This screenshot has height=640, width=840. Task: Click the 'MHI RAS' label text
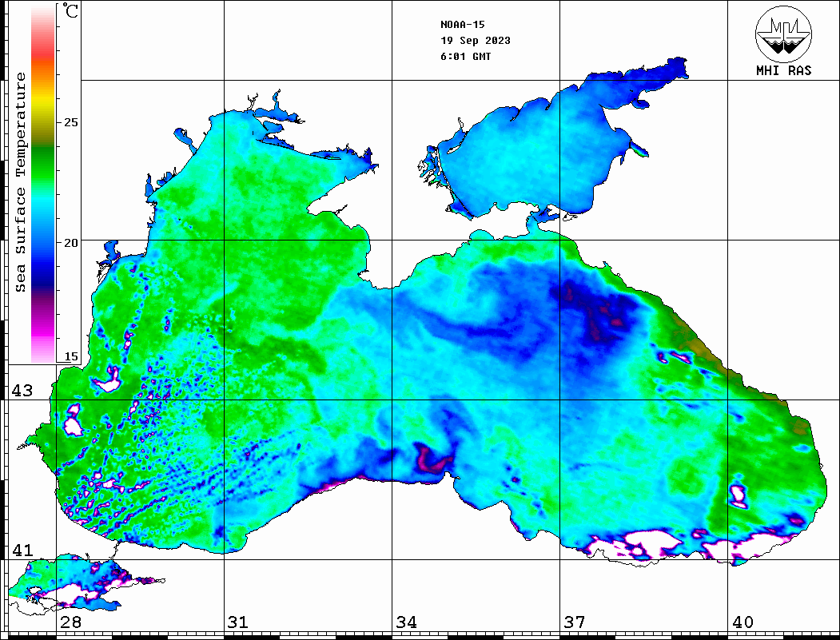(x=784, y=70)
